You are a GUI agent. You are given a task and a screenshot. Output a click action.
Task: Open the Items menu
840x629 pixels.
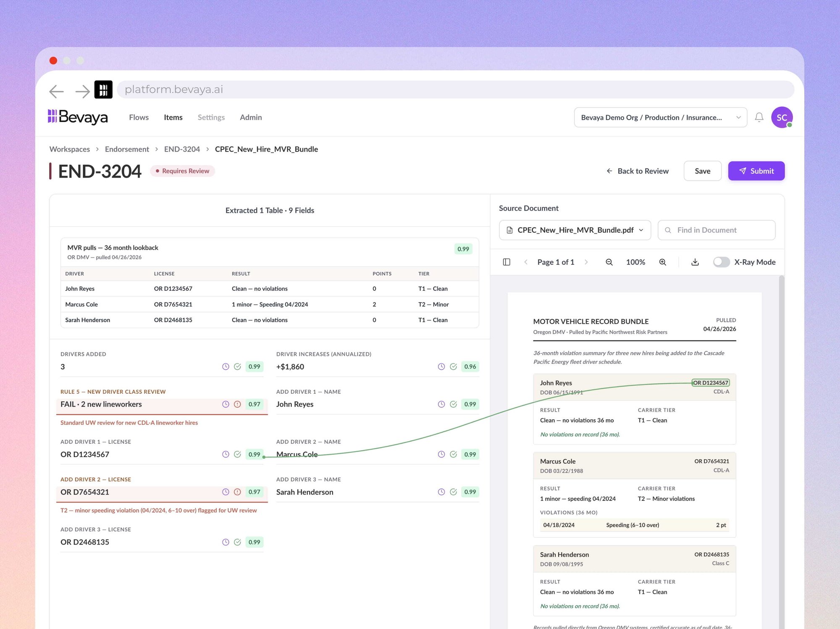click(173, 117)
